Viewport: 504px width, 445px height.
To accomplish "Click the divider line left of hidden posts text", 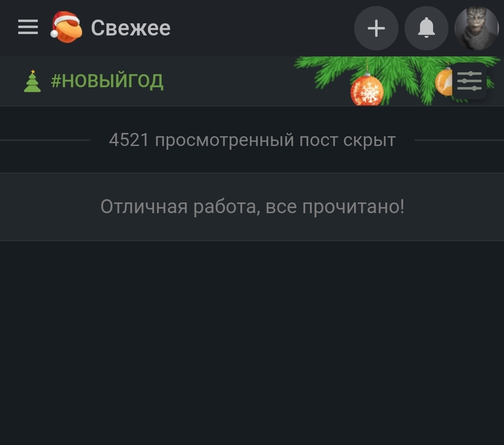I will click(x=45, y=140).
